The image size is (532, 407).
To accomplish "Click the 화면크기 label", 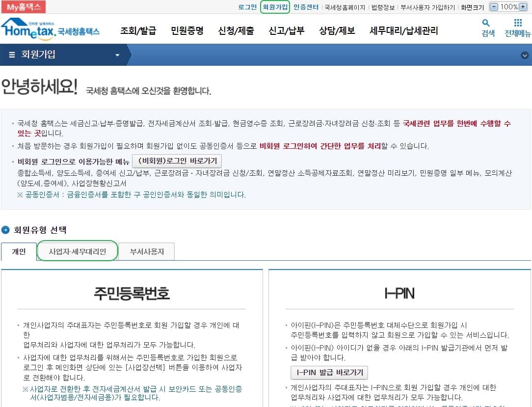I will pyautogui.click(x=472, y=7).
